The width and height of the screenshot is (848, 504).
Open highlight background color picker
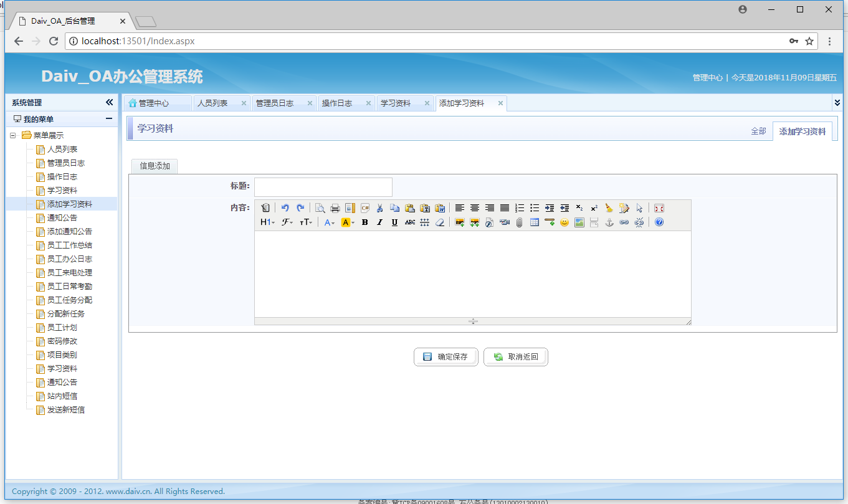pyautogui.click(x=348, y=222)
